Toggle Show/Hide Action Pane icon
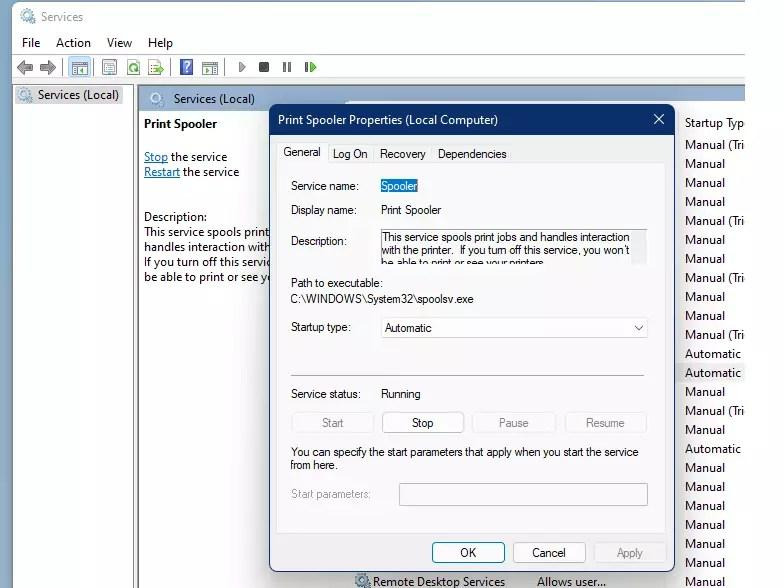This screenshot has height=588, width=784. click(210, 67)
